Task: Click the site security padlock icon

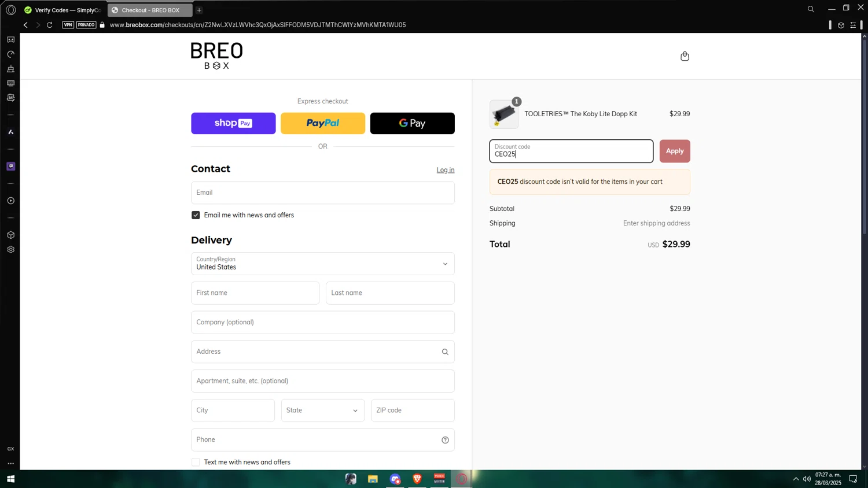Action: (x=102, y=25)
